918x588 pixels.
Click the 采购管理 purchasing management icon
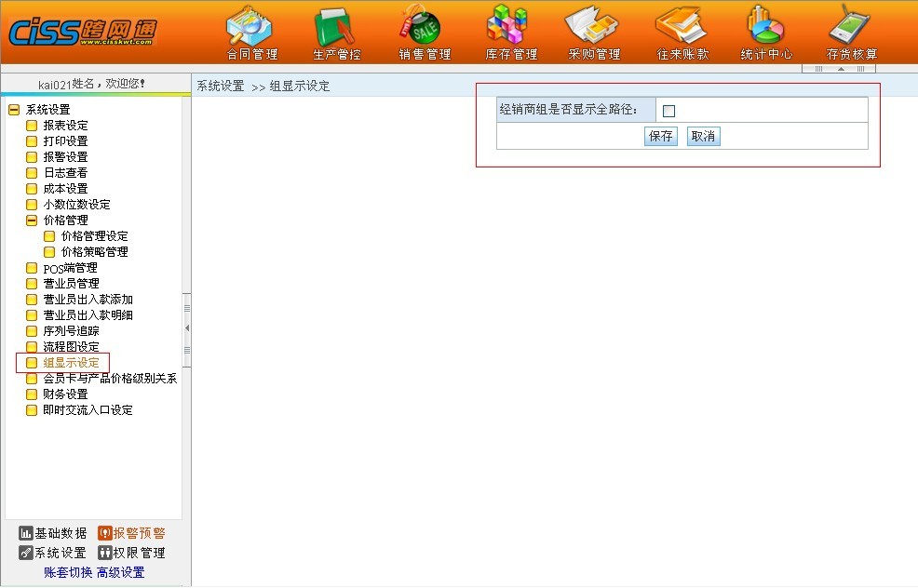click(594, 31)
